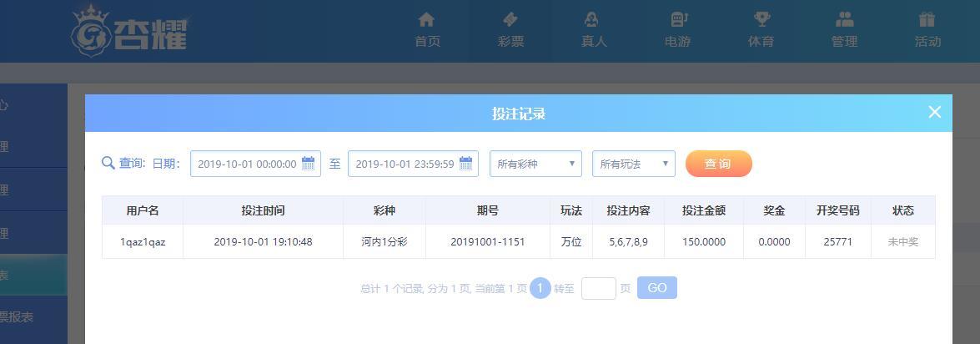Screen dimensions: 980x344
Task: Click the 投注记录 dialog title
Action: (519, 114)
